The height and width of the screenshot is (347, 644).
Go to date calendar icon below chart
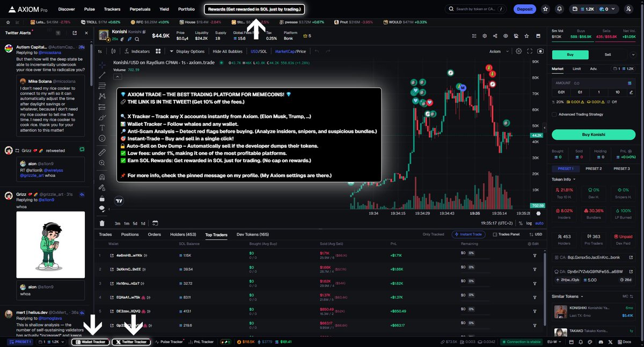[x=155, y=223]
